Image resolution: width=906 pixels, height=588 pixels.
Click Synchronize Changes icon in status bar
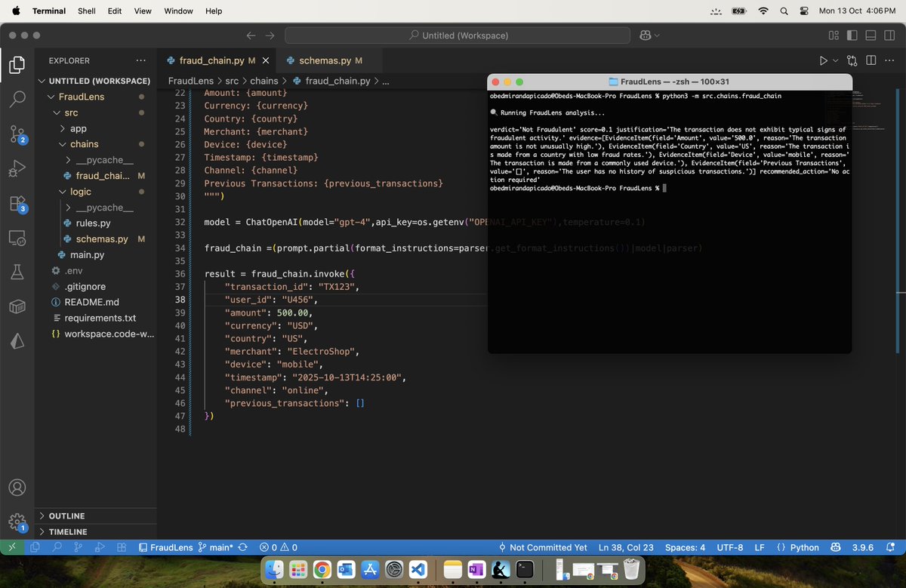point(242,547)
